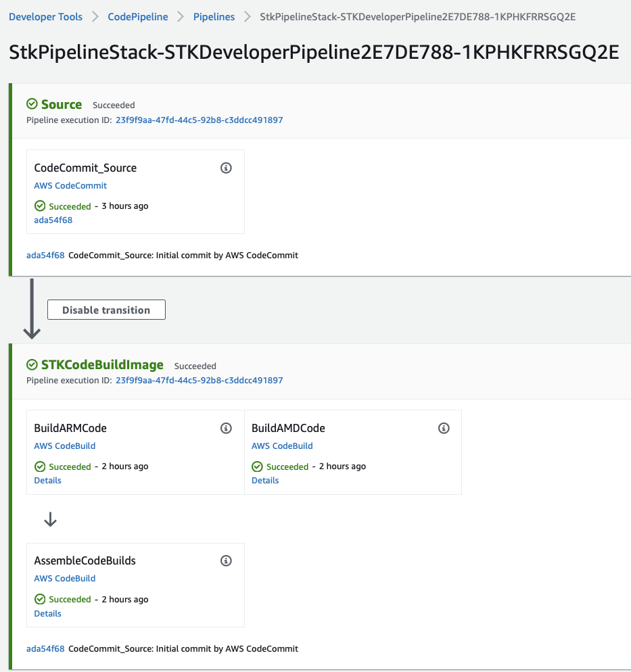631x672 pixels.
Task: Click the info icon on CodeCommit_Source card
Action: tap(226, 168)
